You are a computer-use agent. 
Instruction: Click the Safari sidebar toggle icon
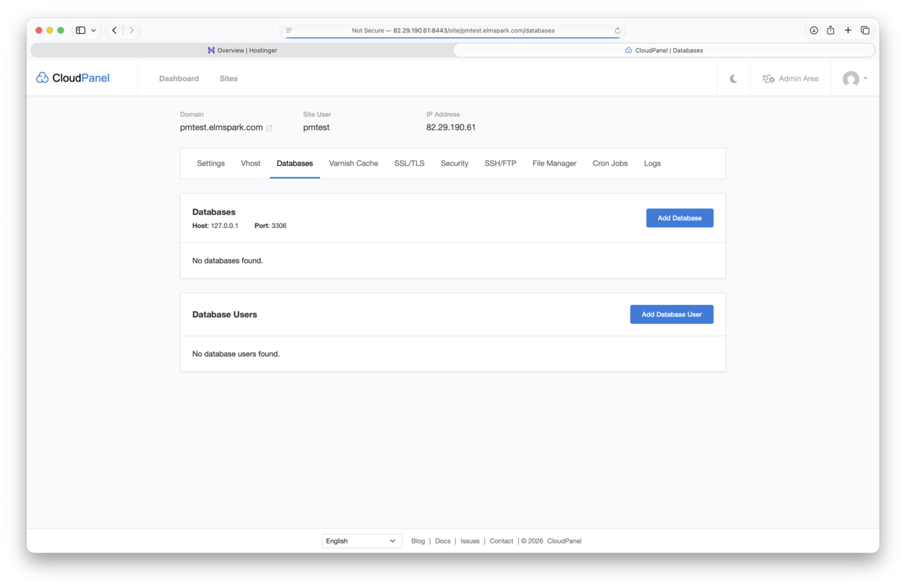click(81, 30)
